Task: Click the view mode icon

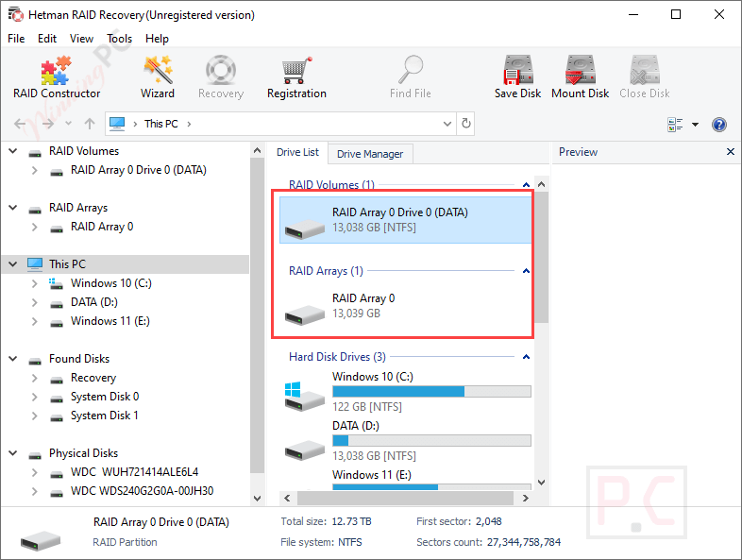Action: pos(675,125)
